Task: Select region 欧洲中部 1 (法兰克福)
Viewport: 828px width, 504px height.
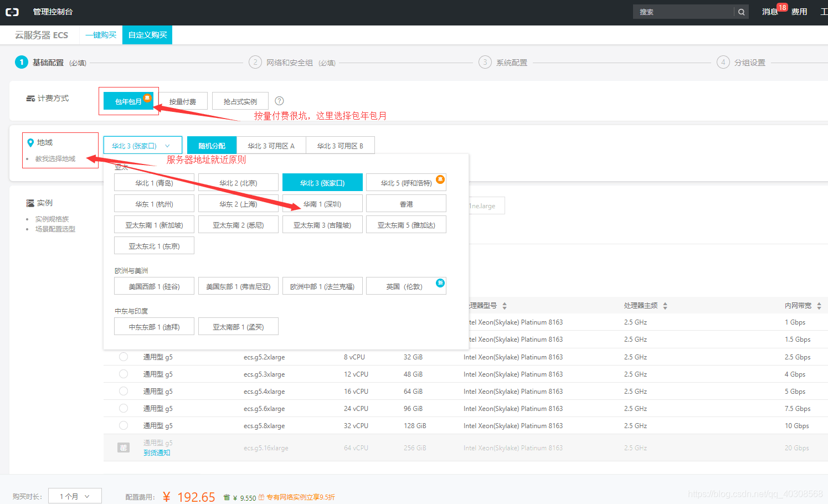Action: pos(322,286)
